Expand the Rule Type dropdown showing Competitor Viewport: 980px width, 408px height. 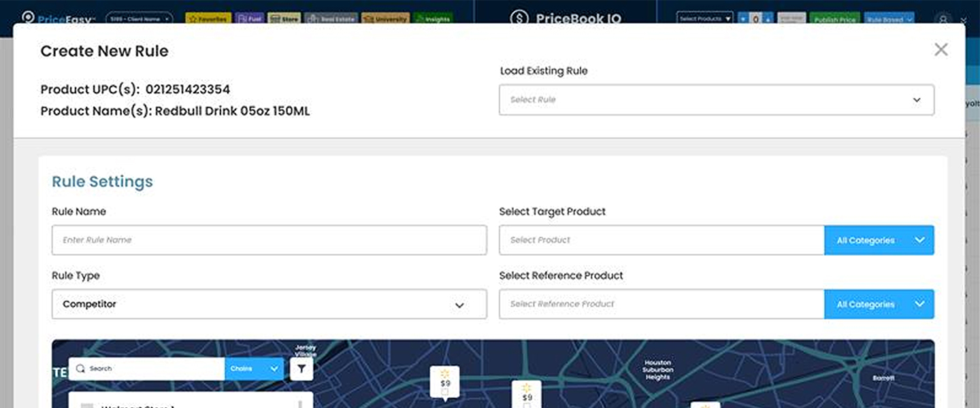(269, 304)
